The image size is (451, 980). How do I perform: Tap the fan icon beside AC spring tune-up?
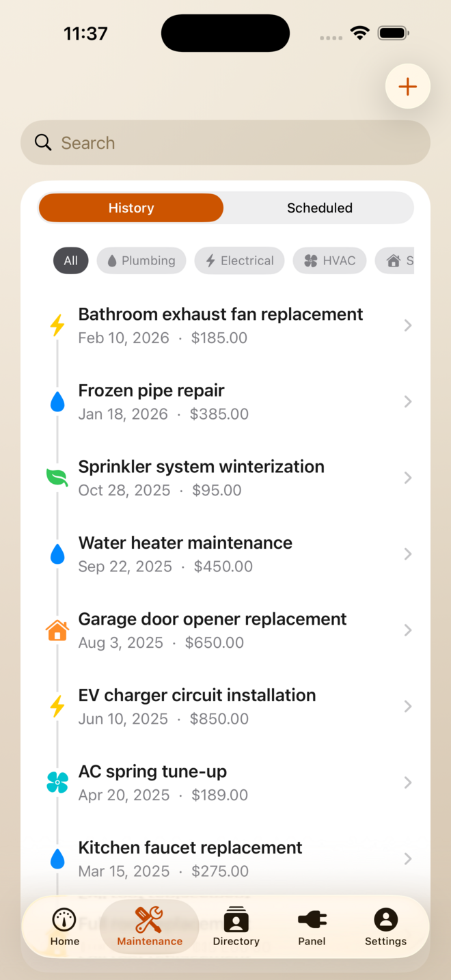57,782
